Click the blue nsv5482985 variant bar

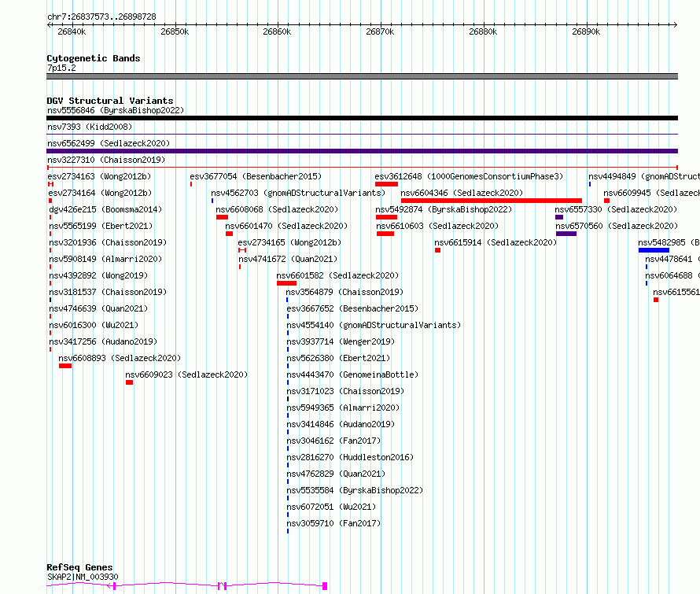tap(654, 250)
